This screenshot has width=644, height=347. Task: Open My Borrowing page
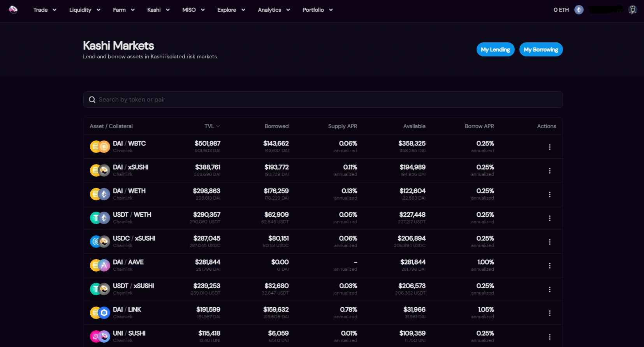(x=541, y=49)
